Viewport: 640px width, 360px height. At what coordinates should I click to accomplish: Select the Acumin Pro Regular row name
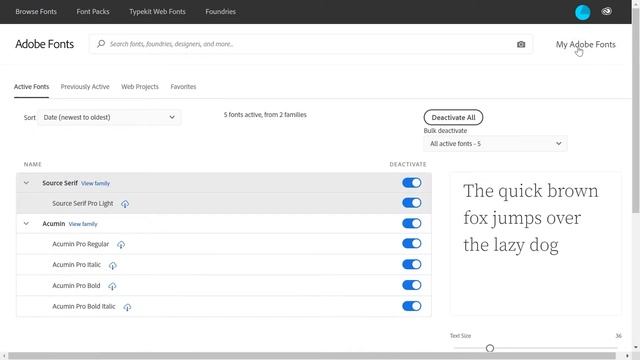click(x=80, y=244)
